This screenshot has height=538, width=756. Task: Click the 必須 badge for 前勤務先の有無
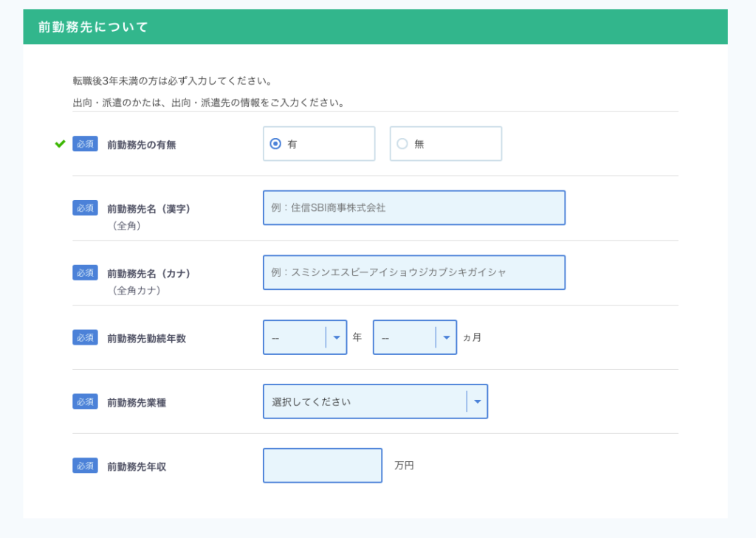pos(86,144)
